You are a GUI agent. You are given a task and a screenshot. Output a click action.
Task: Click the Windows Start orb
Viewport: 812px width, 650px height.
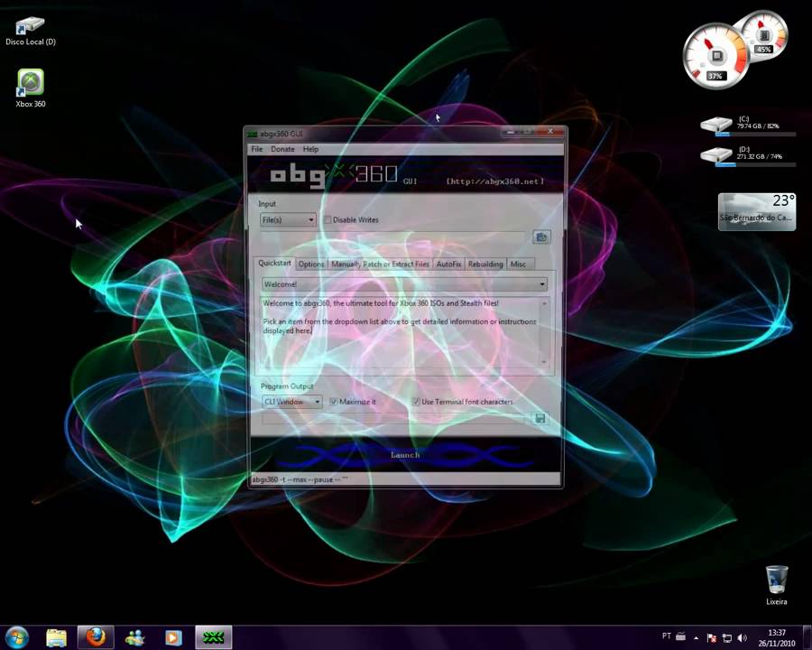[x=17, y=637]
